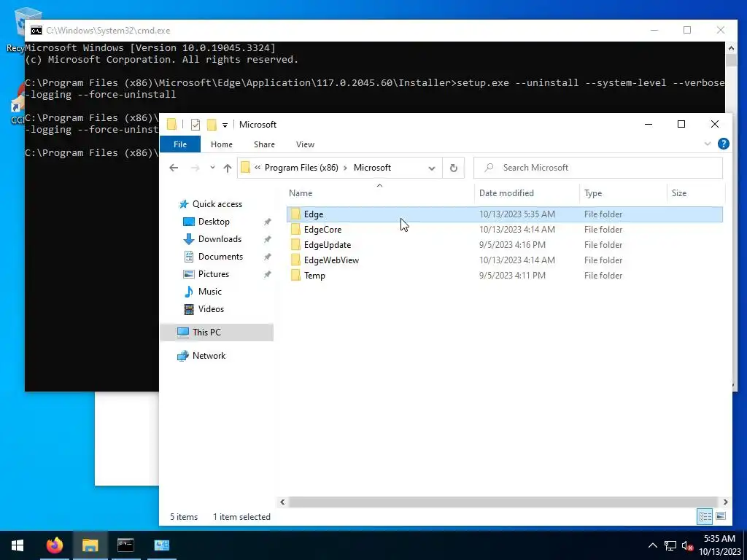Open the Windows Start menu

(x=18, y=545)
